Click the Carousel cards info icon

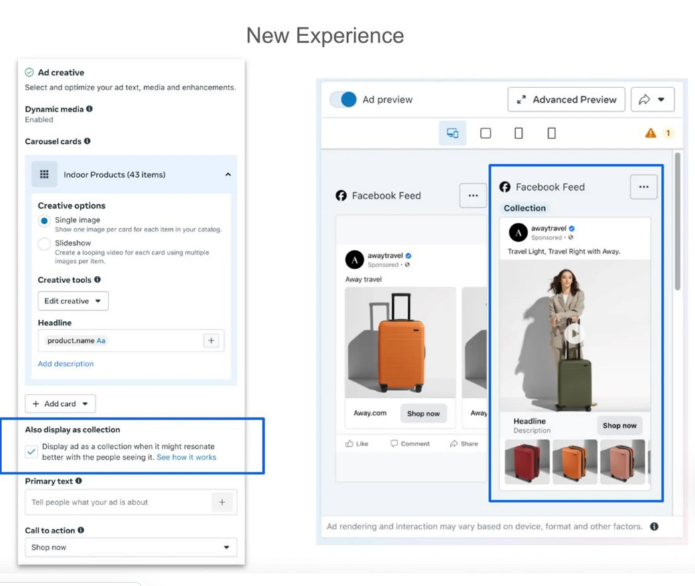[87, 141]
